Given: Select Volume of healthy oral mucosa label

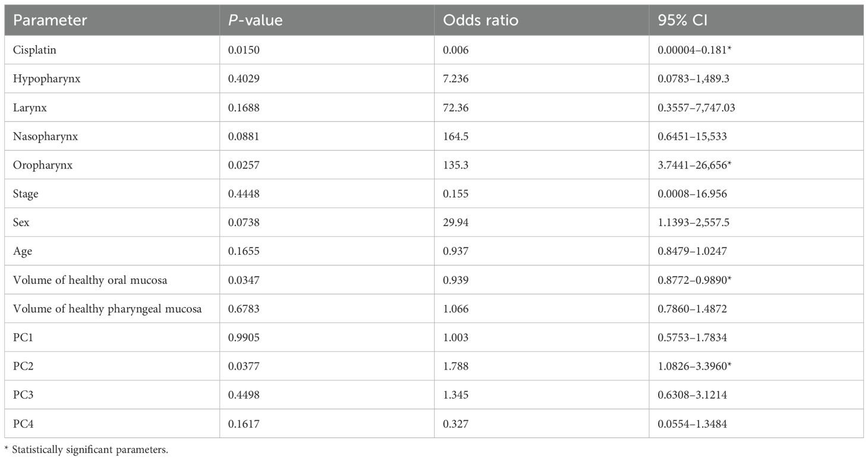Looking at the screenshot, I should coord(90,280).
